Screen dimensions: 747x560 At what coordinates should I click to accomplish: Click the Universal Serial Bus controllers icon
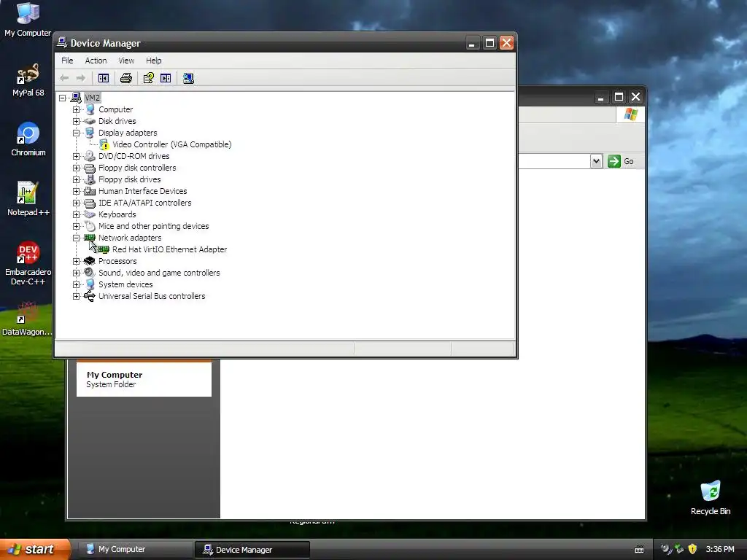pyautogui.click(x=90, y=296)
